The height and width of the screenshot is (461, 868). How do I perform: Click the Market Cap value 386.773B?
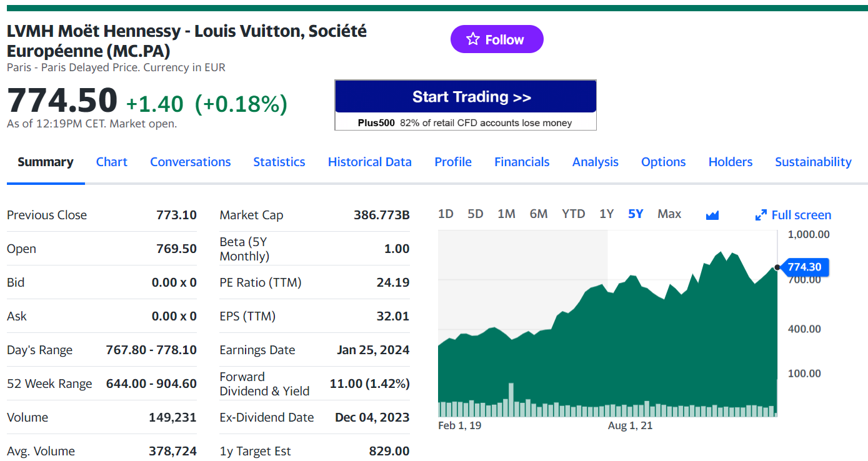[382, 215]
